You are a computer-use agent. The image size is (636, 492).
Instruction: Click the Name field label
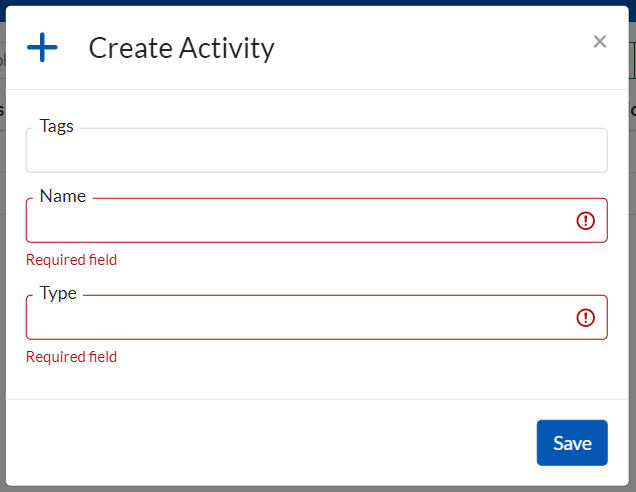pyautogui.click(x=62, y=196)
